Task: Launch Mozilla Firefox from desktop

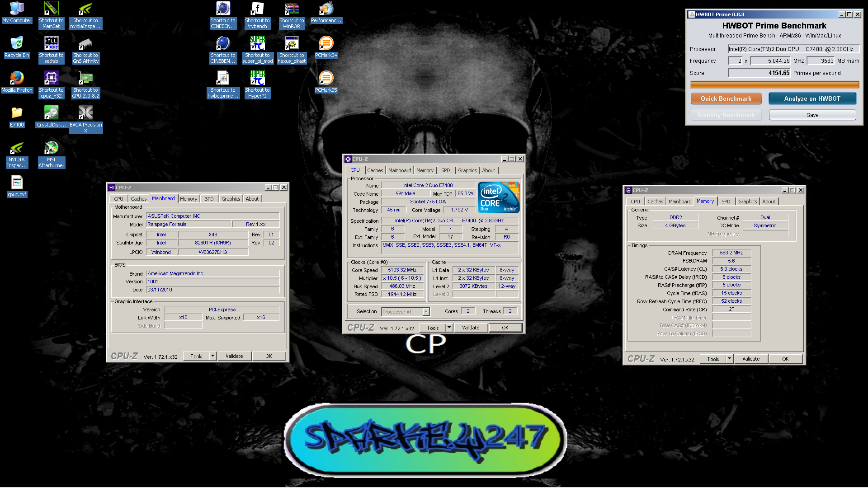Action: (x=17, y=82)
